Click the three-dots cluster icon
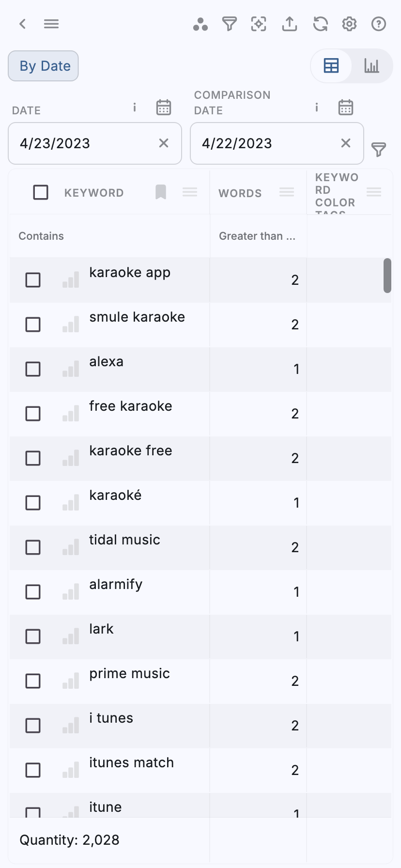The image size is (401, 868). coord(200,24)
